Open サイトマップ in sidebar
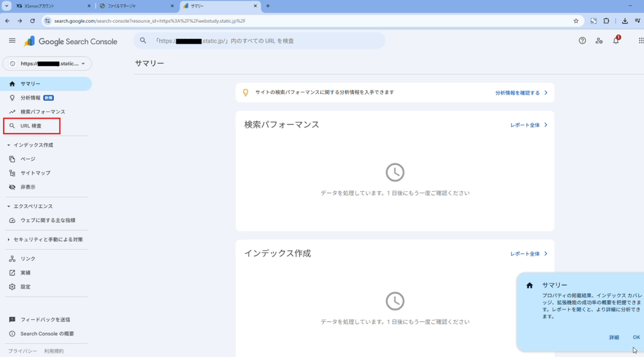Image resolution: width=644 pixels, height=357 pixels. point(35,173)
